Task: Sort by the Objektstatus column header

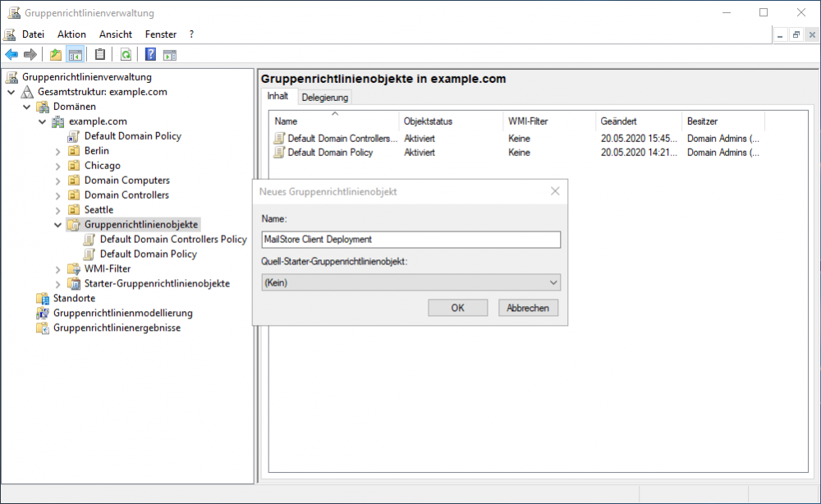Action: coord(428,121)
